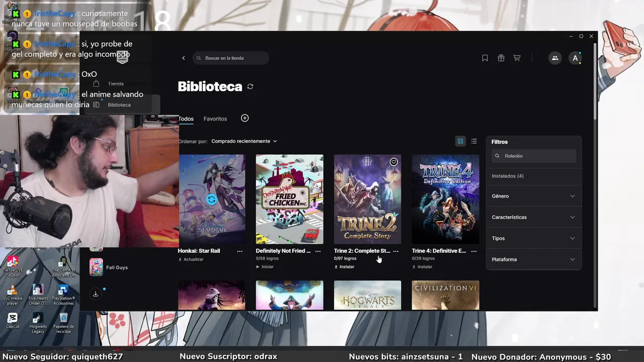
Task: Expand the Tipos filter
Action: (533, 238)
